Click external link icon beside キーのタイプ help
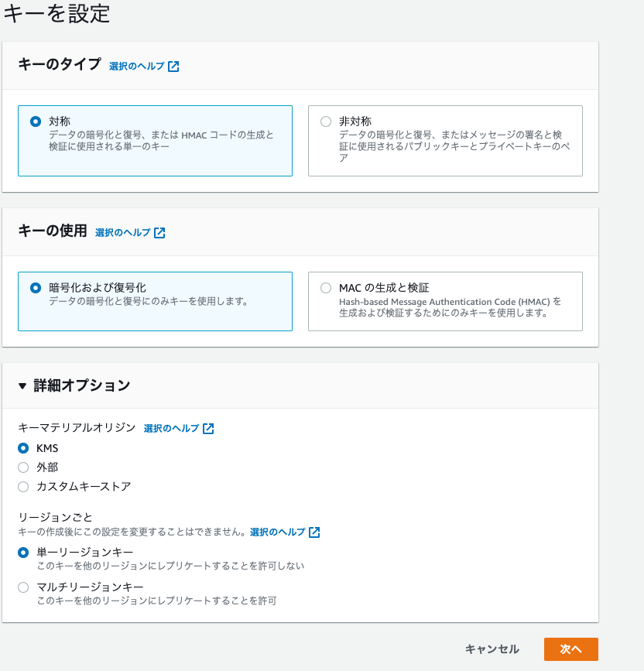The width and height of the screenshot is (644, 671). pyautogui.click(x=173, y=67)
